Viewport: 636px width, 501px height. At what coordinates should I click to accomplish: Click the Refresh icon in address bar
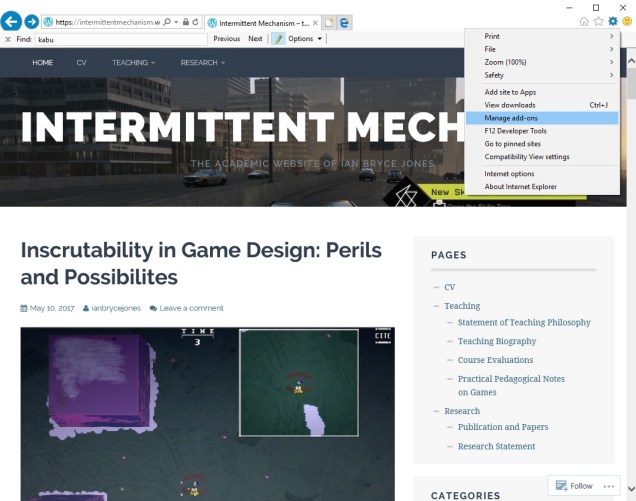pos(194,21)
